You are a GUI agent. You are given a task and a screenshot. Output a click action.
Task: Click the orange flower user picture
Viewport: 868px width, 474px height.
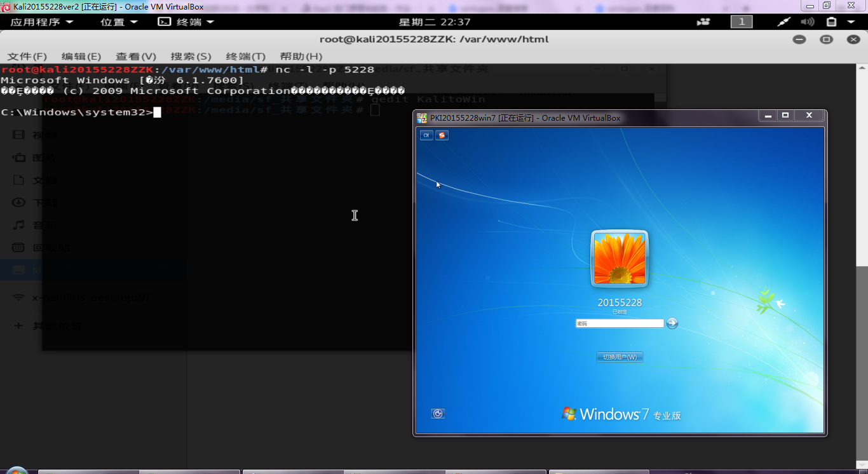coord(620,259)
